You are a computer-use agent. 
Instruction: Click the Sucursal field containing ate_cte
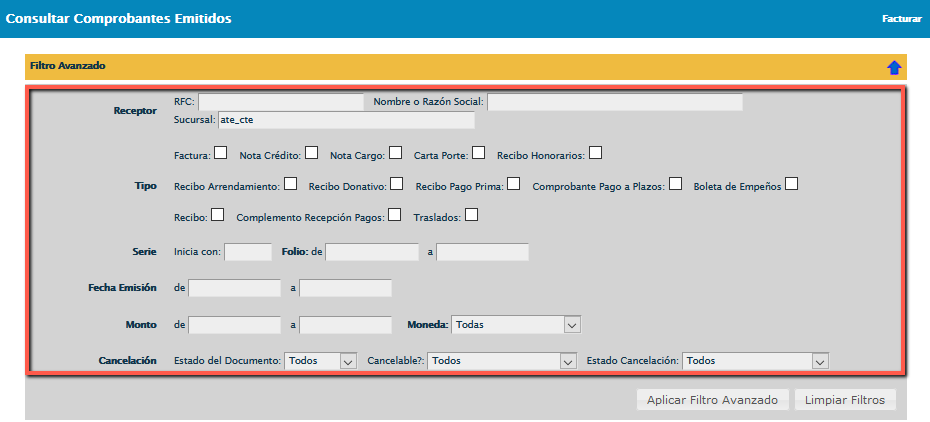(x=345, y=121)
